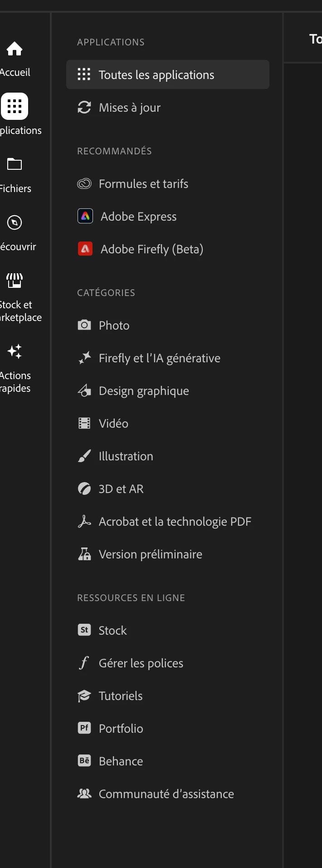Click the film strip icon for Vidéo

[x=84, y=424]
